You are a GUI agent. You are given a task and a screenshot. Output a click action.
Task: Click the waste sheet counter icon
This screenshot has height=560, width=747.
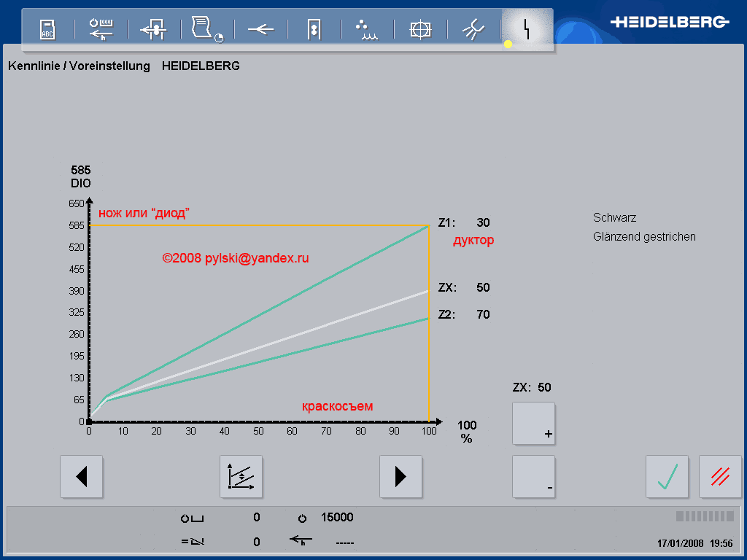[193, 542]
